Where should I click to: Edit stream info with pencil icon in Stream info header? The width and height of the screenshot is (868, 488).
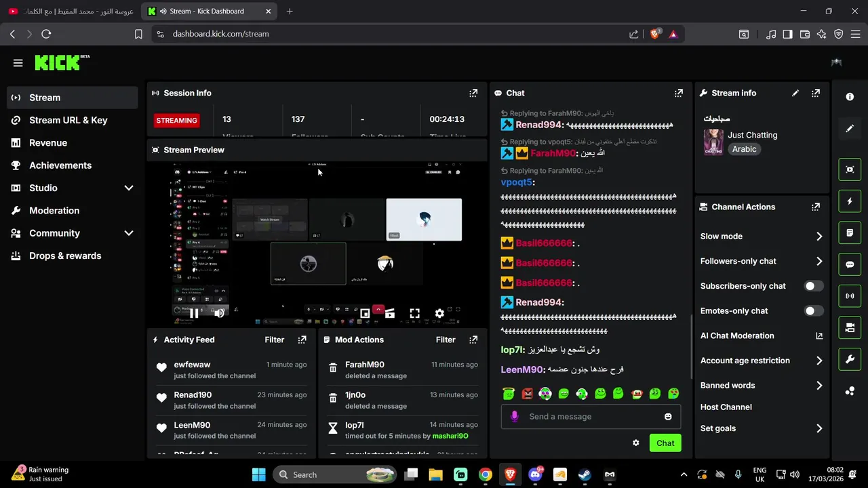pyautogui.click(x=795, y=93)
